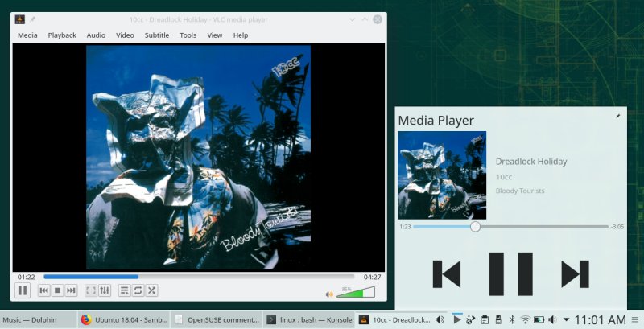The width and height of the screenshot is (644, 329).
Task: Open the Playback menu
Action: point(62,35)
